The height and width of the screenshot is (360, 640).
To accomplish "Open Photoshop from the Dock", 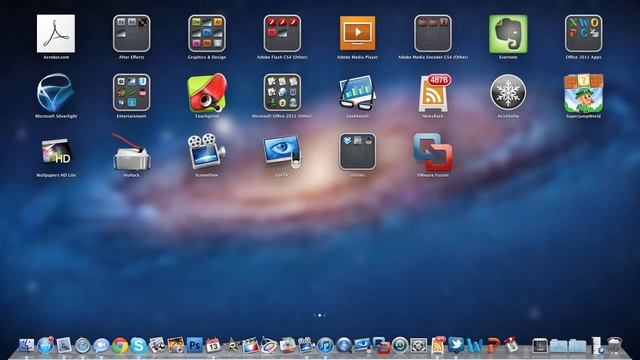I will click(x=195, y=345).
